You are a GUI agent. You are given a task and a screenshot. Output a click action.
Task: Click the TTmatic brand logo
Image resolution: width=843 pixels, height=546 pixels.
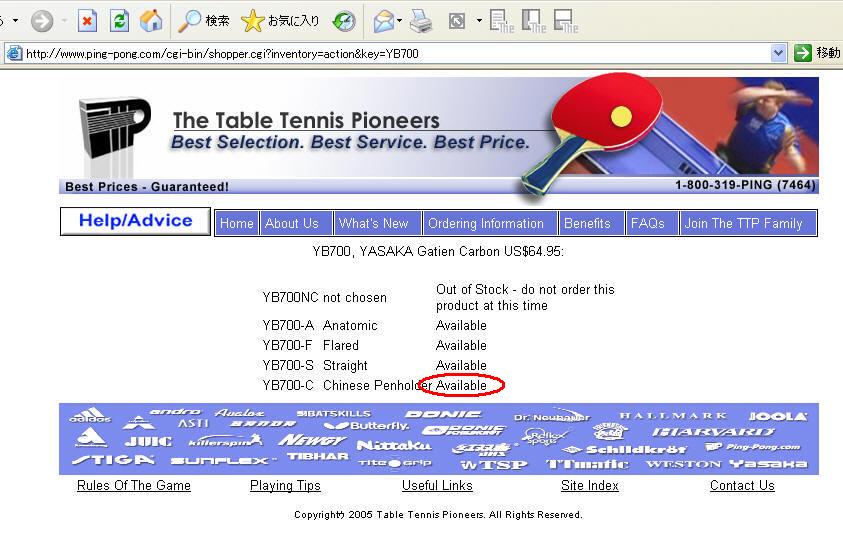point(587,464)
